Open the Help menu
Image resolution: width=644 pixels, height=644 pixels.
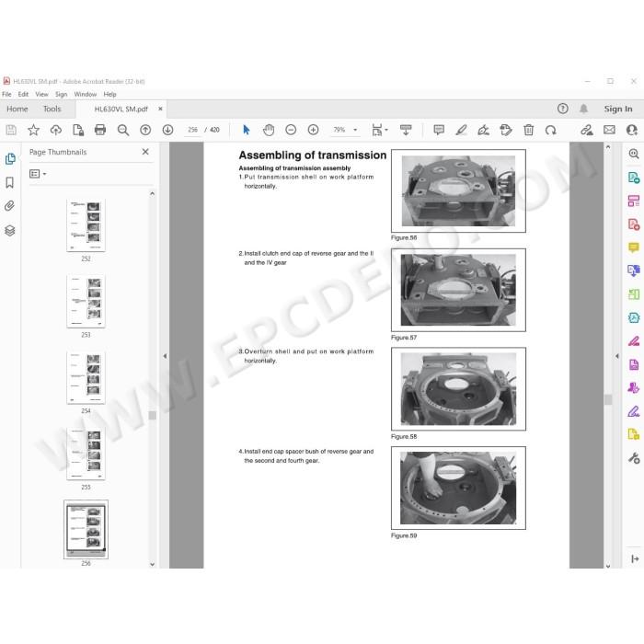pos(109,94)
